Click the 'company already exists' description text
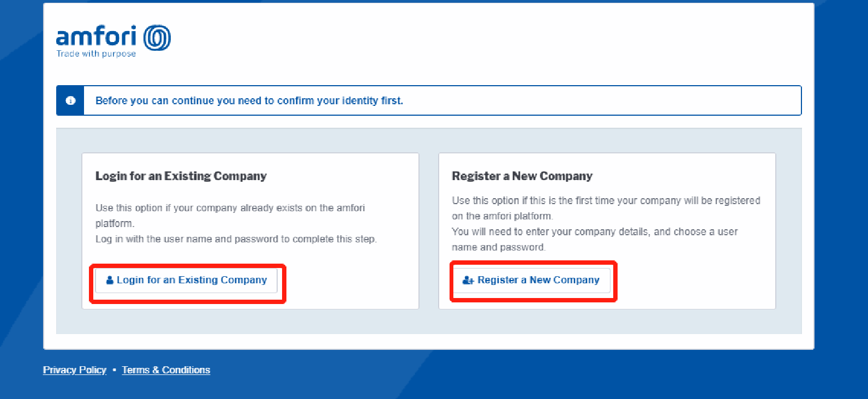This screenshot has width=868, height=399. [x=230, y=216]
